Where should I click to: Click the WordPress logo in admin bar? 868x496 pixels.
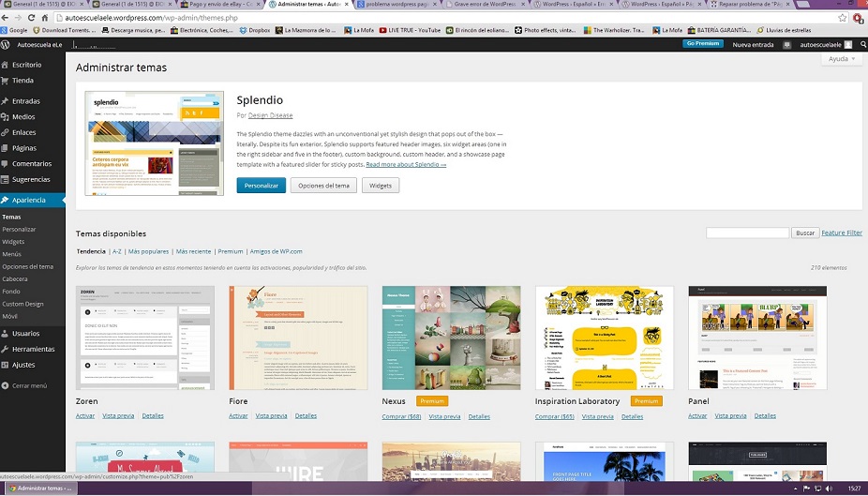tap(6, 44)
